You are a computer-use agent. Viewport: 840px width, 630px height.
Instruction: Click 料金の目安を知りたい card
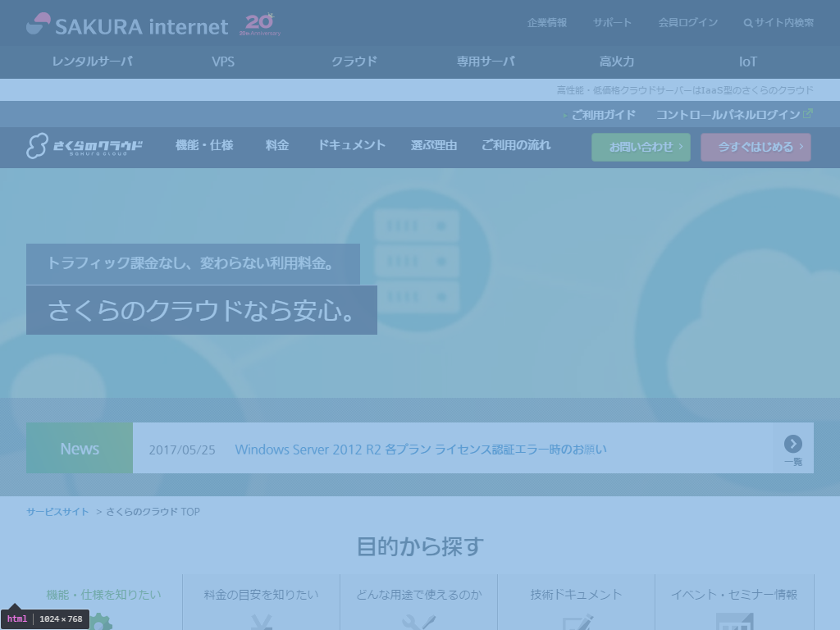(x=262, y=602)
